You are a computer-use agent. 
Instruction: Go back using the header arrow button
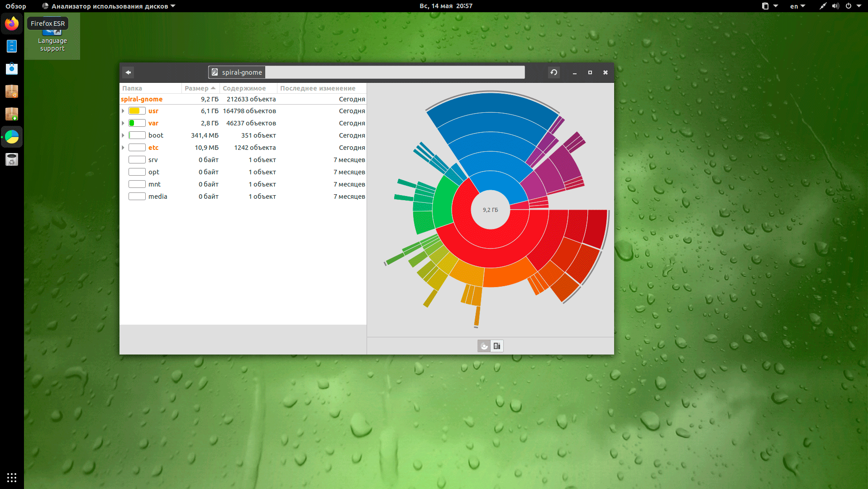[x=129, y=72]
